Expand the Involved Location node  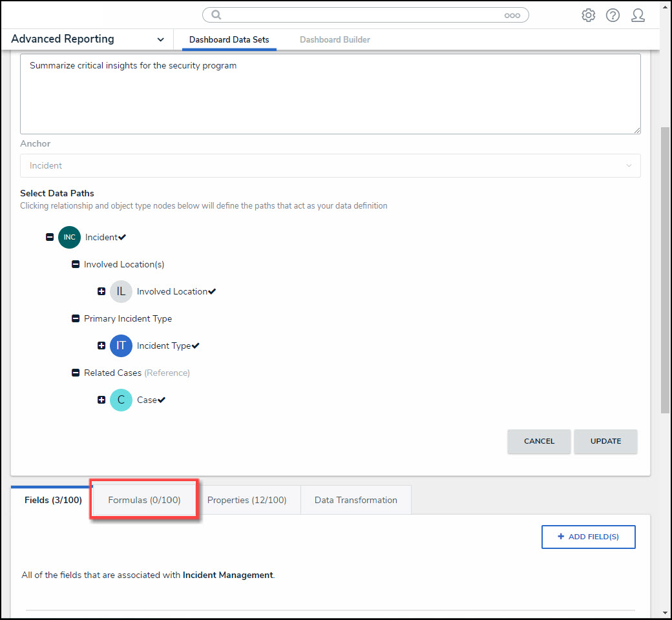point(101,291)
